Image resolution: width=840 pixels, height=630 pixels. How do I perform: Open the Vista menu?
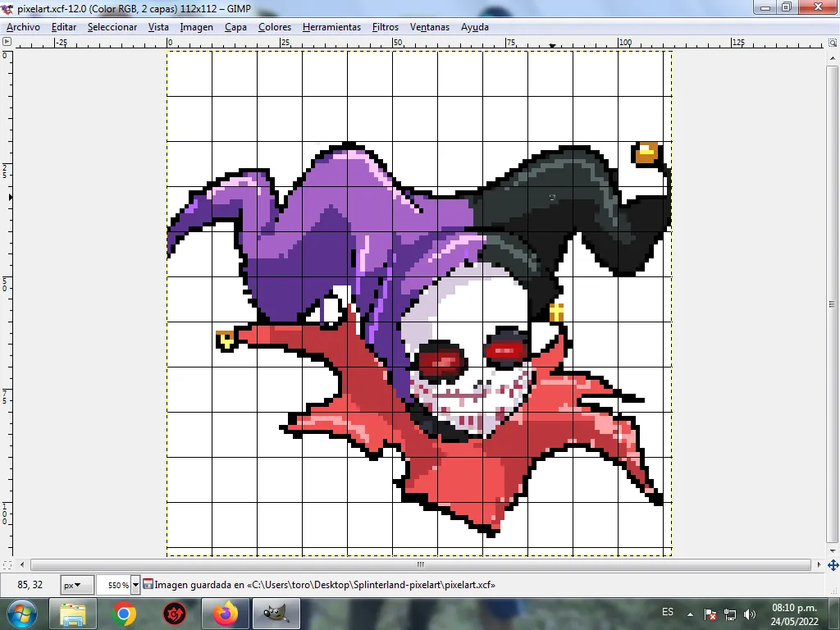point(158,27)
